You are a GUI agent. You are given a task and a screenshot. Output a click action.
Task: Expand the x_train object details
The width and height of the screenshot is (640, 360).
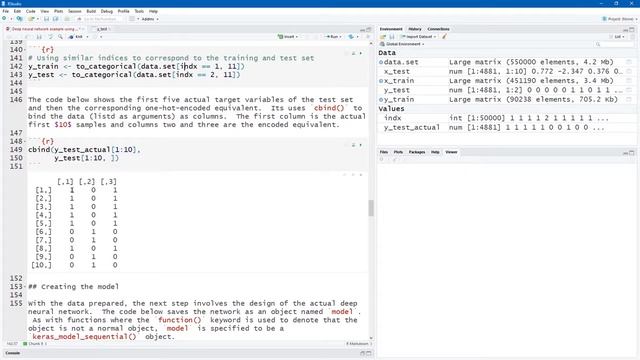pos(381,81)
